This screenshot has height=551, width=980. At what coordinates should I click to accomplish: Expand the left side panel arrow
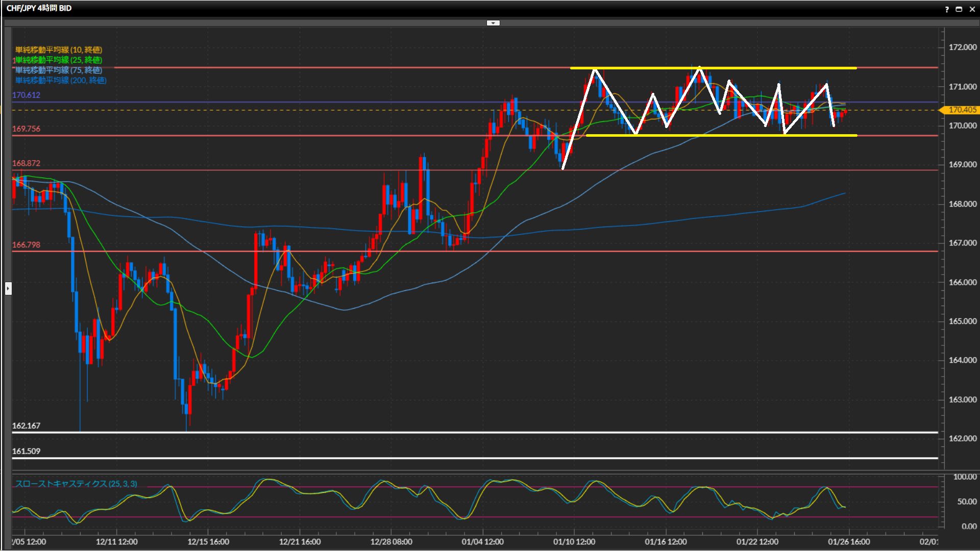8,289
